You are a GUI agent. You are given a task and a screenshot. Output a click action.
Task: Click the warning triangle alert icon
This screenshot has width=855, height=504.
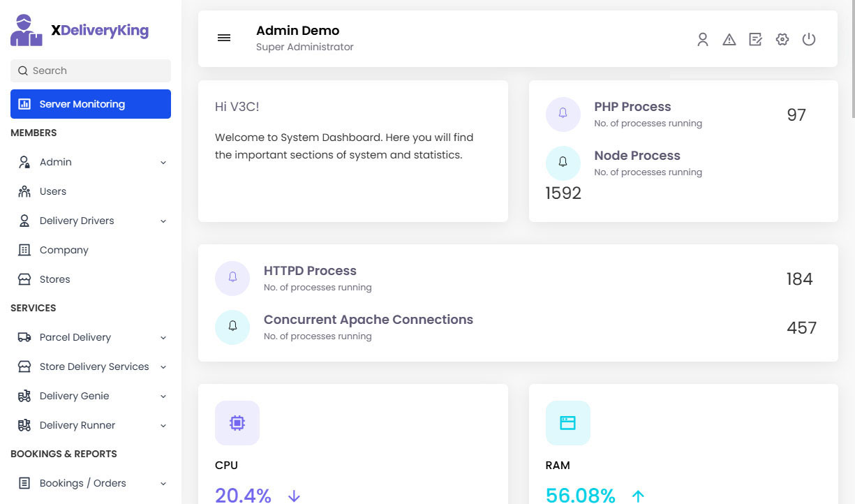coord(729,40)
